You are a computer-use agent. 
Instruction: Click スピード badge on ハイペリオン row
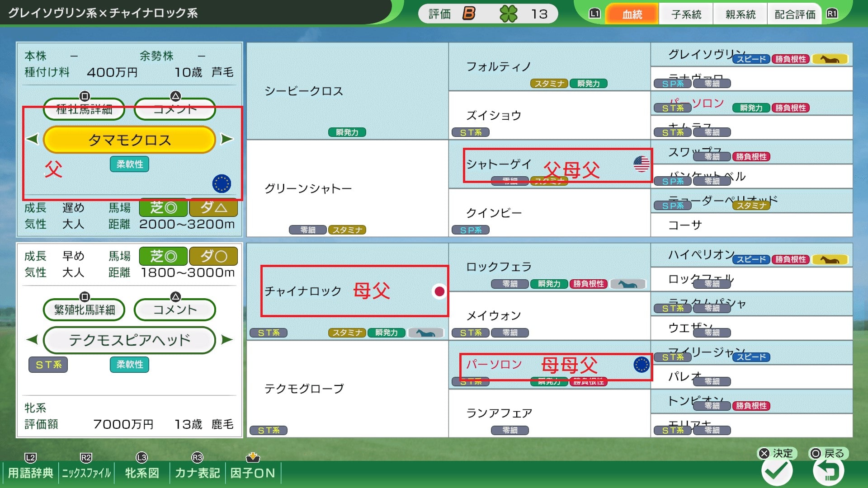coord(751,259)
